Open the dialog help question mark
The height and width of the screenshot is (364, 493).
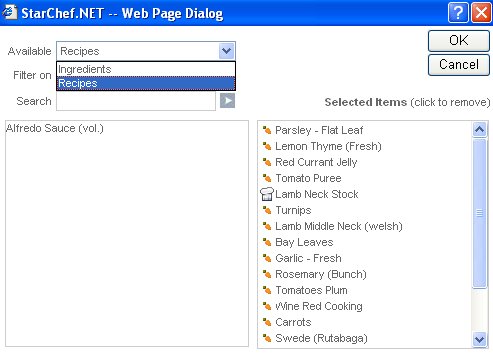click(x=458, y=13)
